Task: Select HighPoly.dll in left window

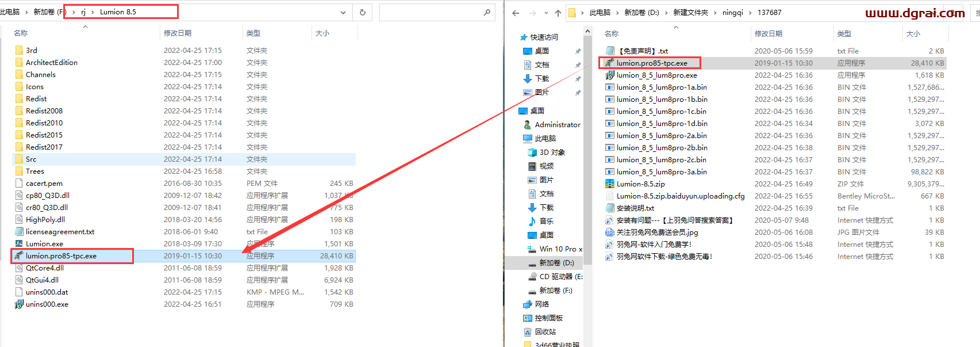Action: tap(45, 219)
